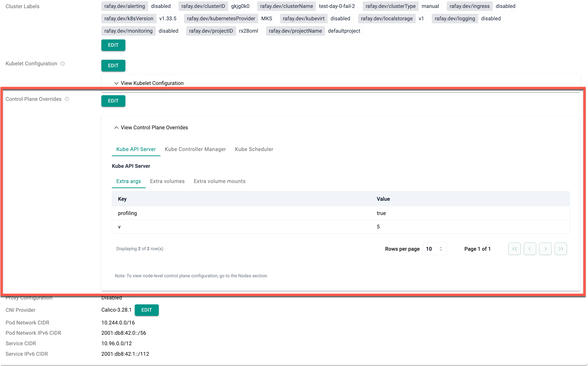Switch to Kube Scheduler tab

pos(254,149)
